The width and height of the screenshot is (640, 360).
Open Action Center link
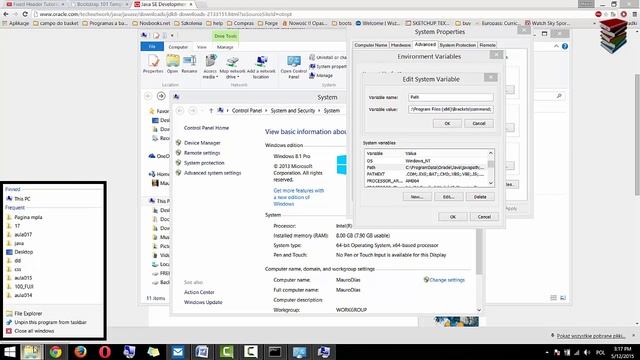pos(199,292)
